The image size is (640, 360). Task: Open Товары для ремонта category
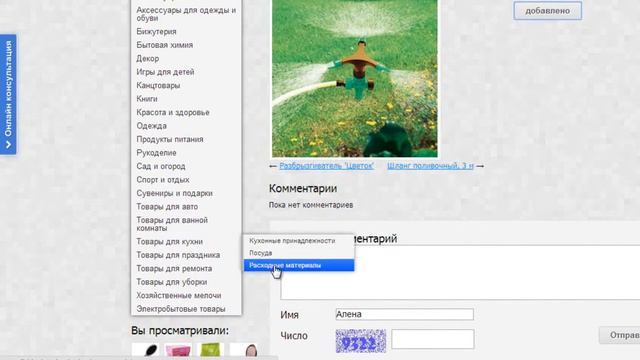click(x=174, y=269)
